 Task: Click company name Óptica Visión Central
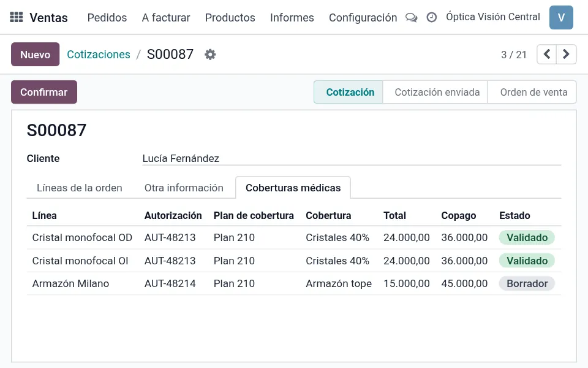[x=492, y=17]
